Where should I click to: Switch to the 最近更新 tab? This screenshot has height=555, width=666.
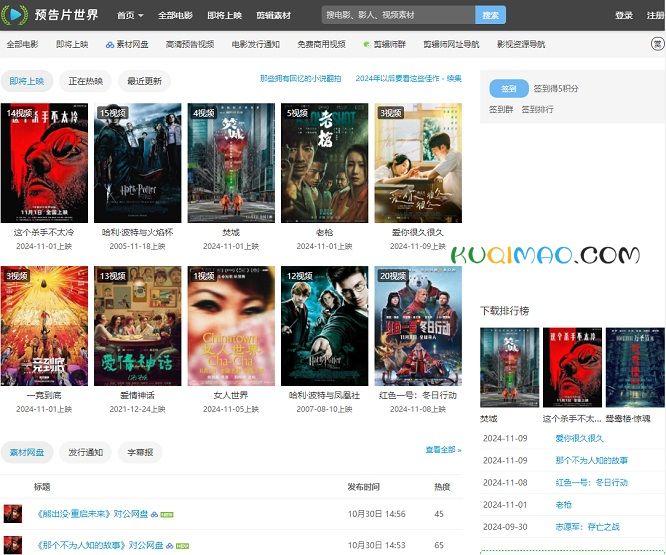144,81
